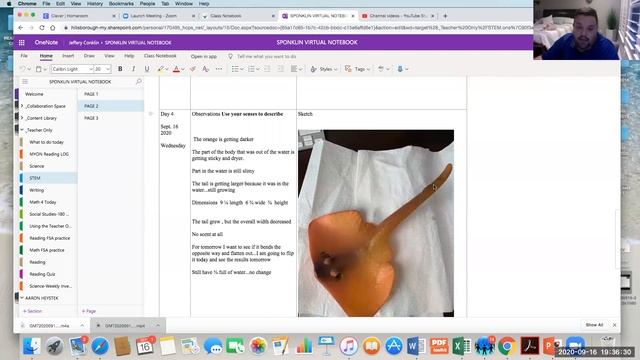Open the font name combo box

(72, 69)
